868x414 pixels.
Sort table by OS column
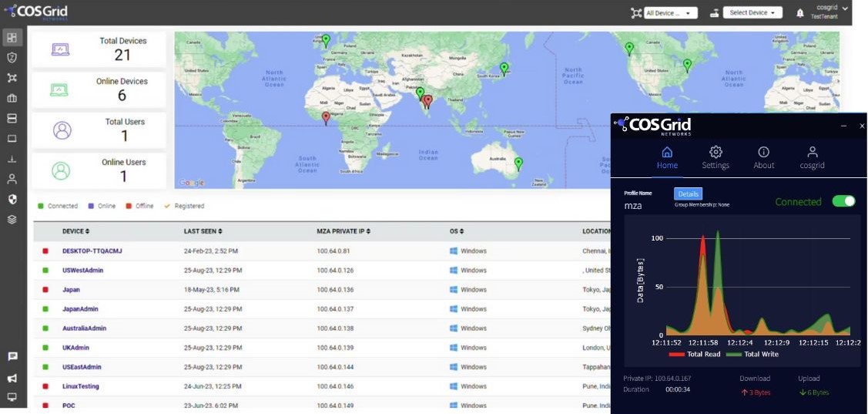(457, 231)
